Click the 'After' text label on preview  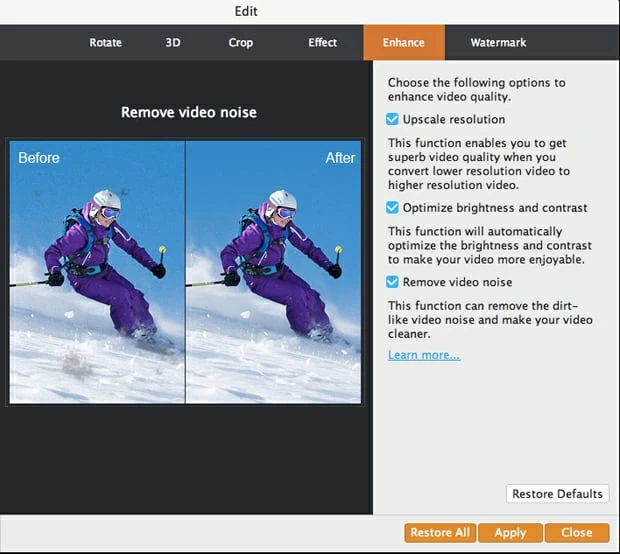(x=340, y=158)
